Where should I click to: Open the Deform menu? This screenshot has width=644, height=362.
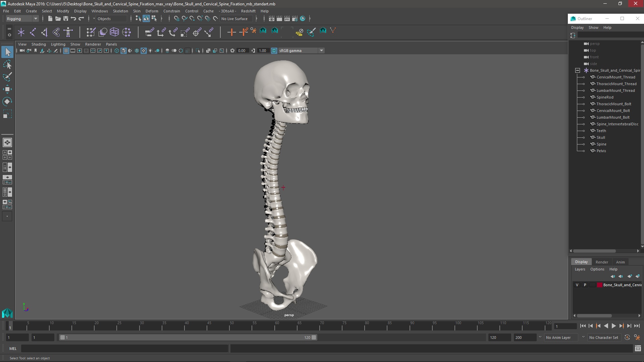click(152, 11)
